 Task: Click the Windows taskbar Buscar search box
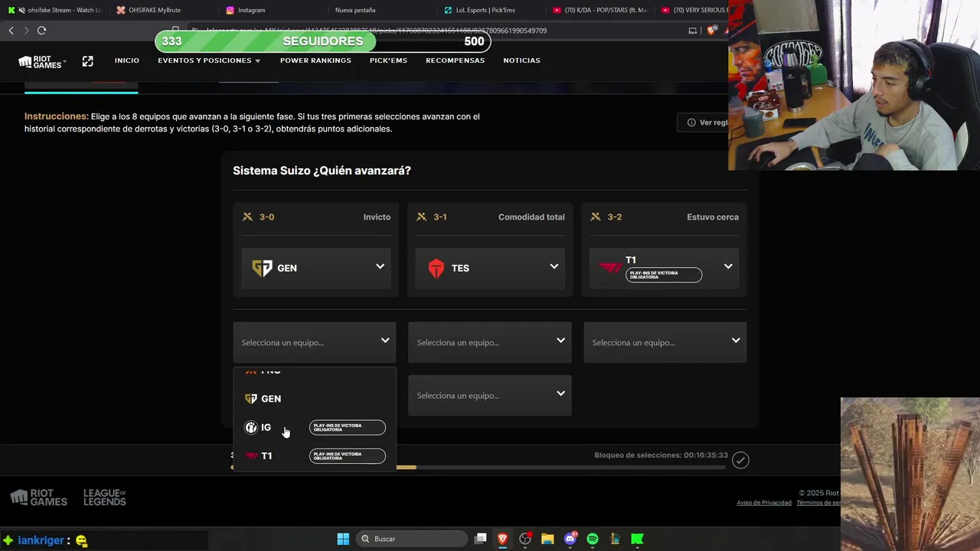pyautogui.click(x=413, y=539)
